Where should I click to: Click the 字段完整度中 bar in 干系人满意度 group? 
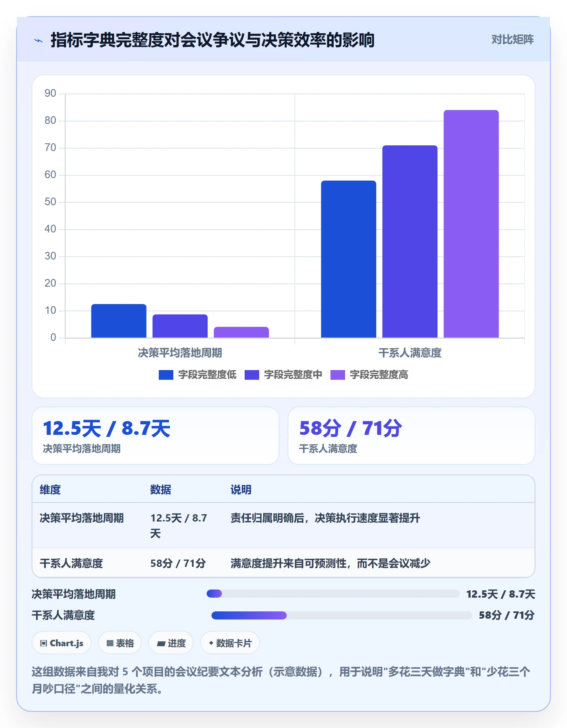(410, 241)
